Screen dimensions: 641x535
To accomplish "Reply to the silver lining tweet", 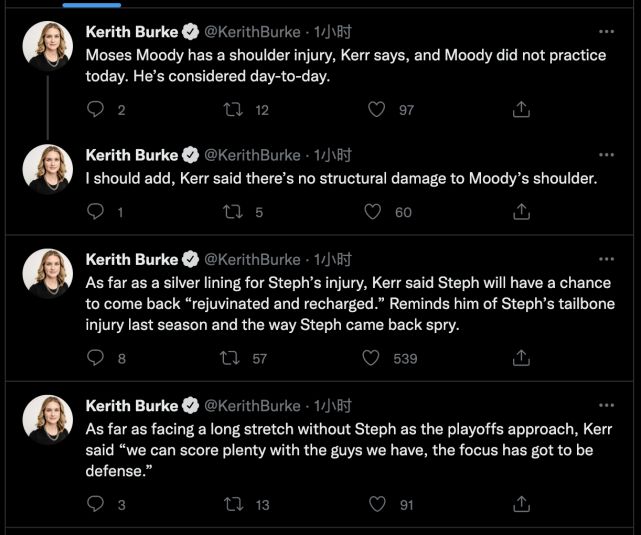I will click(x=97, y=358).
